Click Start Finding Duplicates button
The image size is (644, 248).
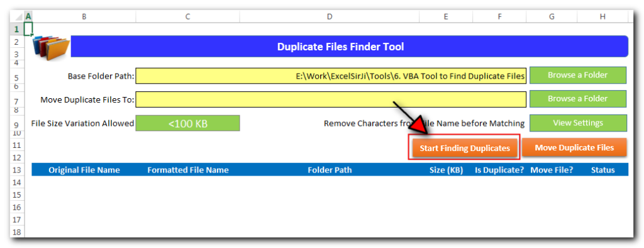tap(465, 148)
